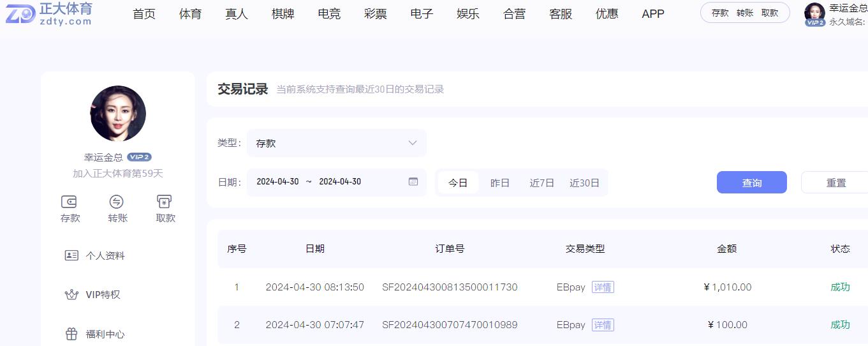Screen dimensions: 868x346
Task: Click the chevron arrow in 类型 selector
Action: tap(413, 143)
